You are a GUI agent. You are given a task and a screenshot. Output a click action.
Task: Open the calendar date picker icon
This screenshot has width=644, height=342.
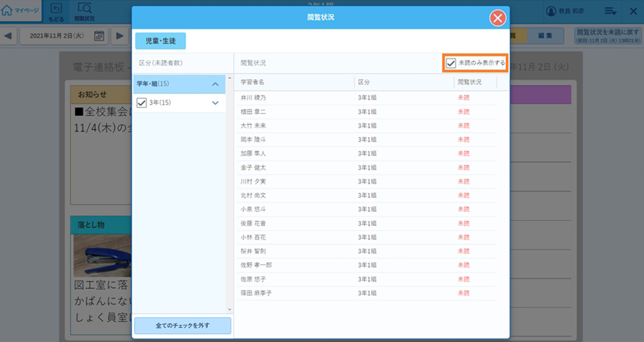(99, 36)
